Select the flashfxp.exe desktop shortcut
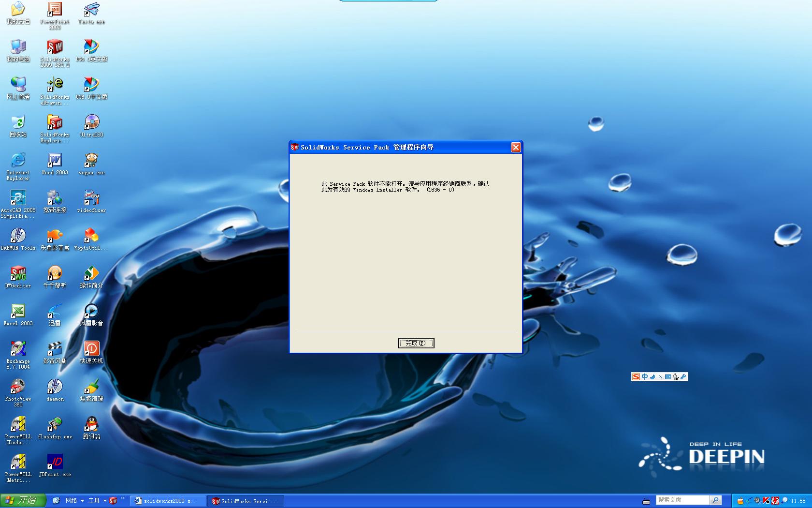 pyautogui.click(x=55, y=428)
